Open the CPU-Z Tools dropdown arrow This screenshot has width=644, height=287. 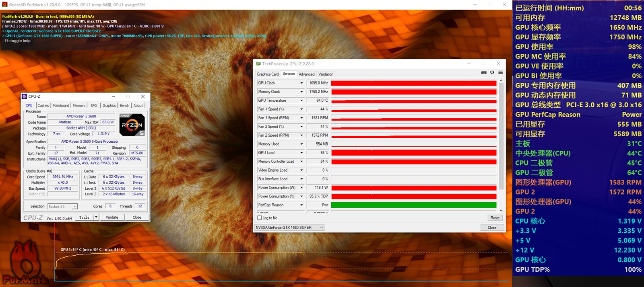[x=96, y=217]
